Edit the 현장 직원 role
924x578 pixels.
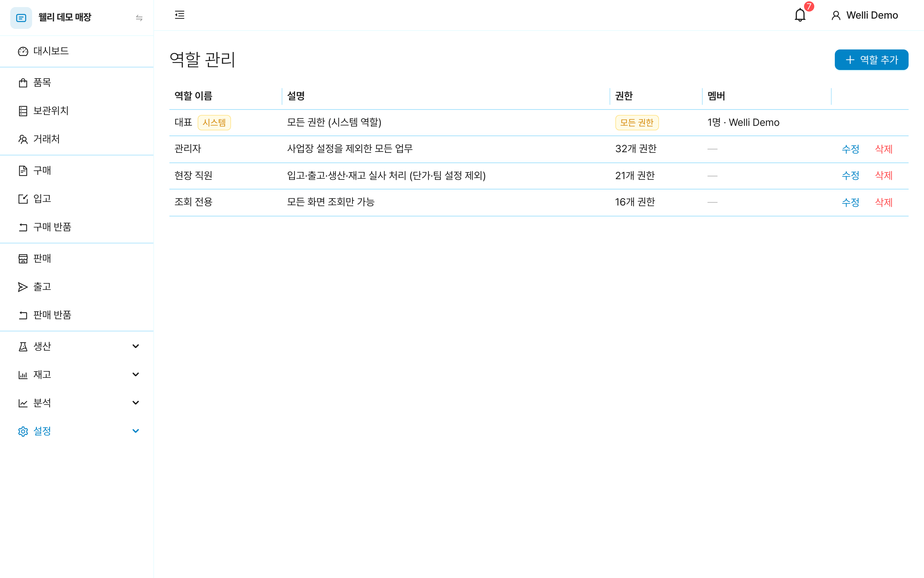(850, 176)
